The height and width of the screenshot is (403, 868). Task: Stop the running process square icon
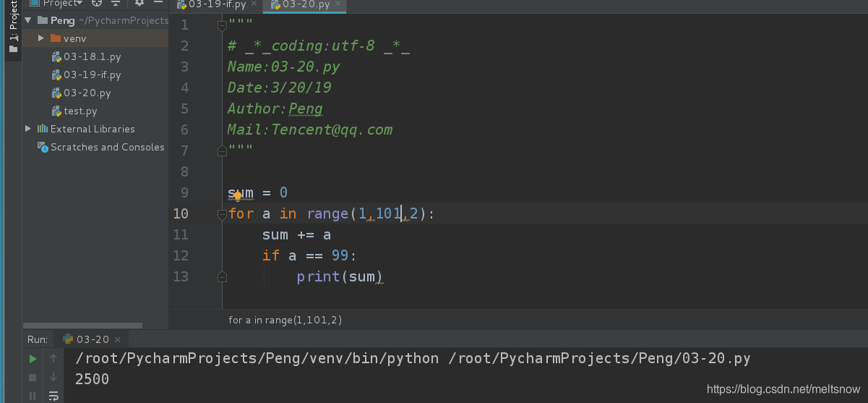33,377
